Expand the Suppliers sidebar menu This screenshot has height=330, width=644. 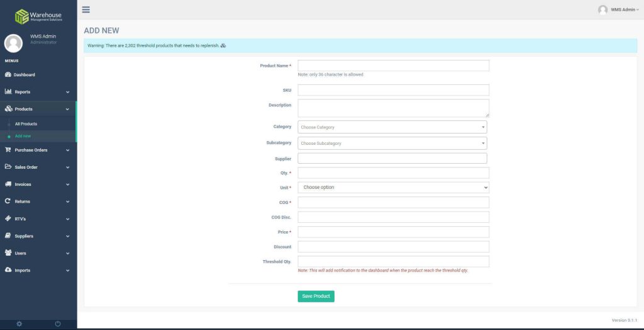[38, 236]
